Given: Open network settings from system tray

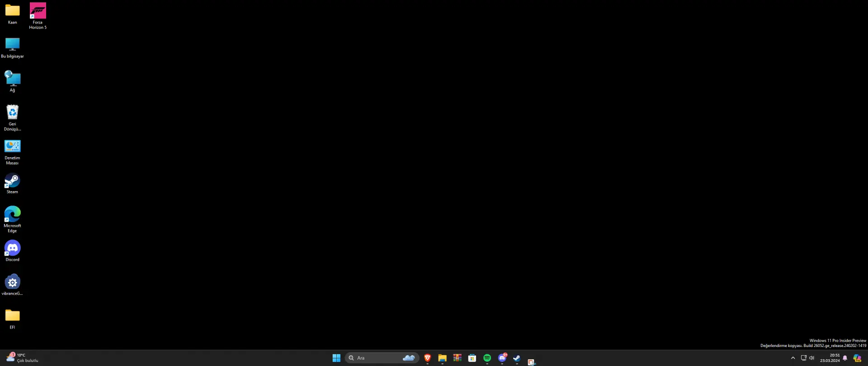Looking at the screenshot, I should (x=804, y=358).
